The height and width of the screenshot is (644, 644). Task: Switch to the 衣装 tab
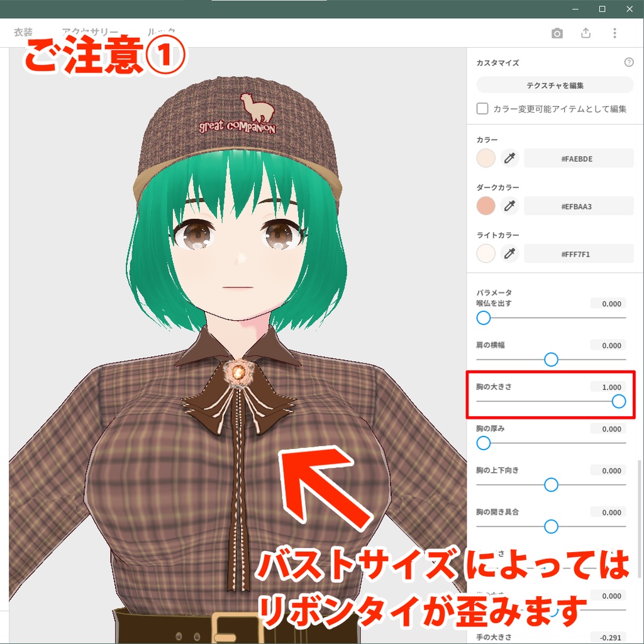coord(25,32)
